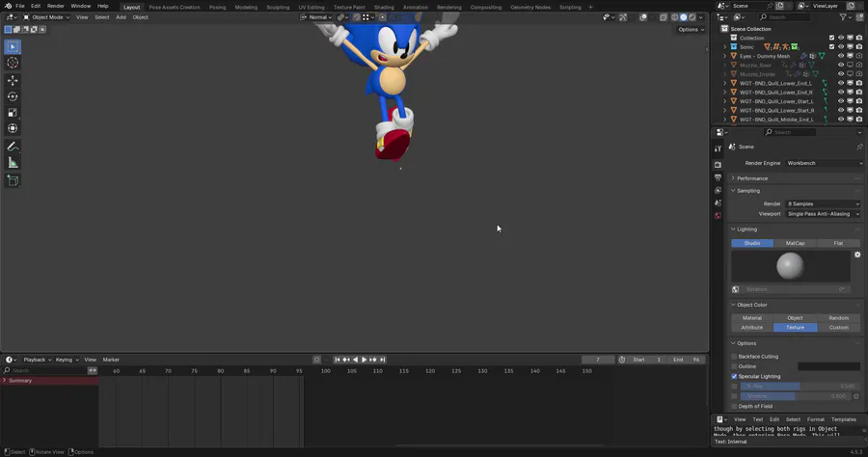This screenshot has width=868, height=457.
Task: Select the Scale tool in the toolbar
Action: 13,112
